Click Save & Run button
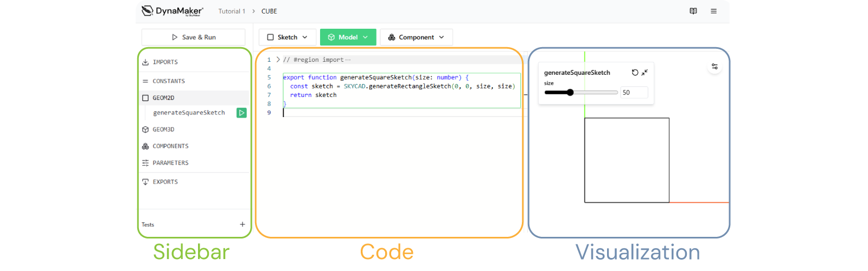 pos(194,37)
